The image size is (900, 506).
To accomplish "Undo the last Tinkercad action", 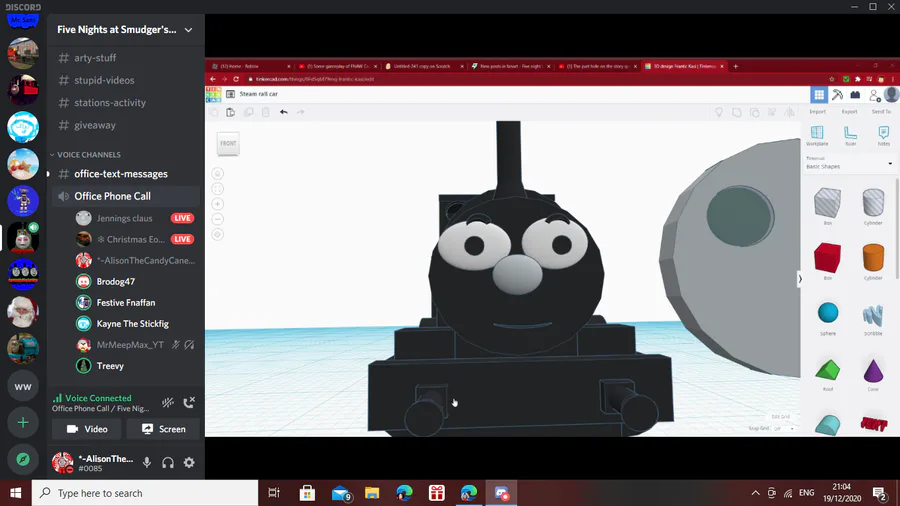I will point(284,112).
